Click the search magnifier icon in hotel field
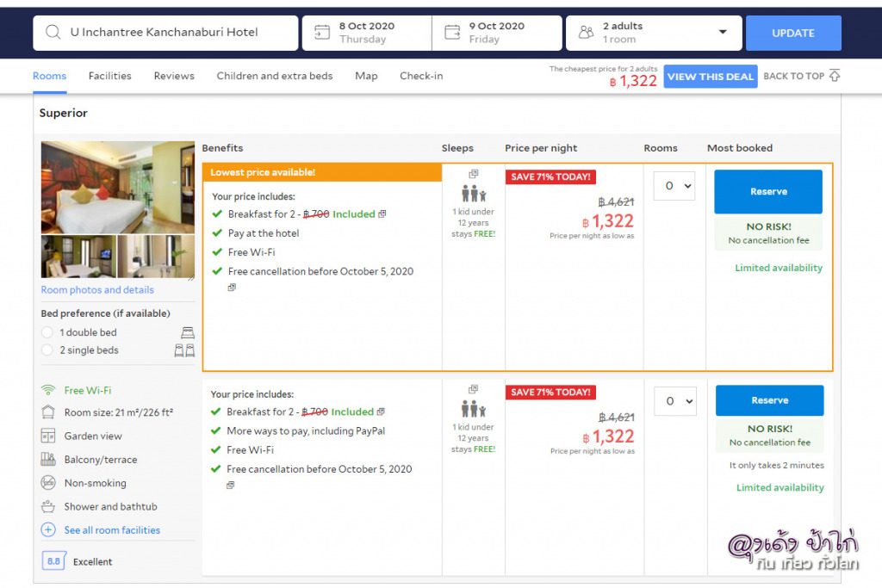882x588 pixels. pyautogui.click(x=53, y=33)
